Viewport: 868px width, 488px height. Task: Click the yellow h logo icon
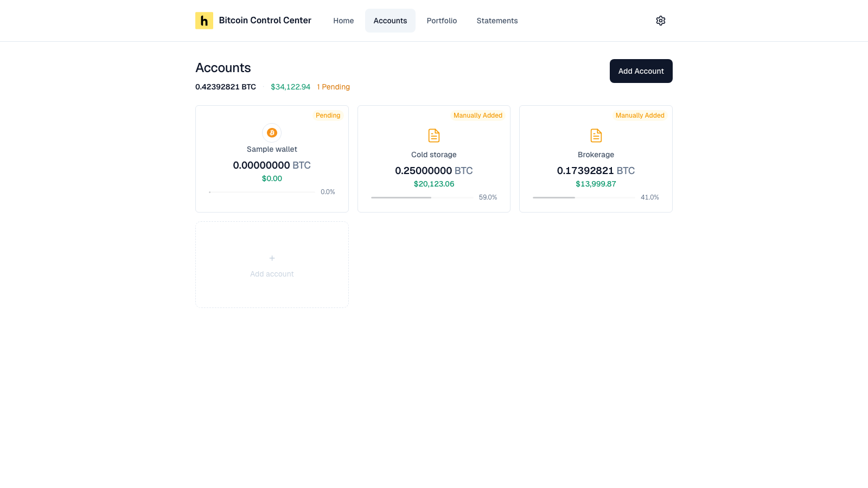pos(204,21)
